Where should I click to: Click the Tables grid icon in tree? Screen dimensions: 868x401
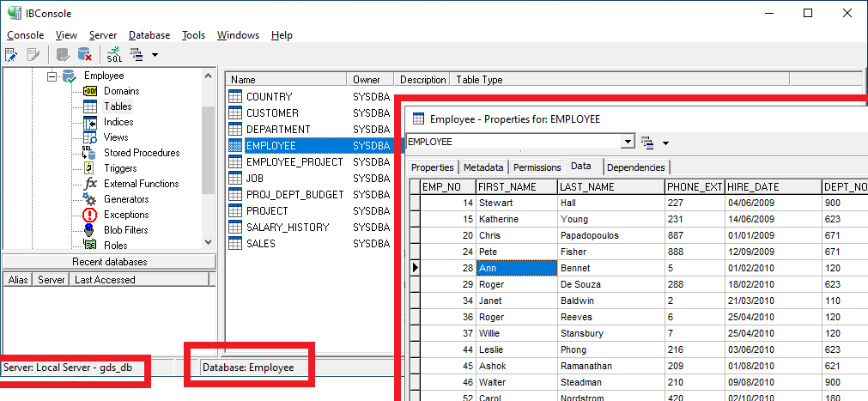[x=89, y=106]
